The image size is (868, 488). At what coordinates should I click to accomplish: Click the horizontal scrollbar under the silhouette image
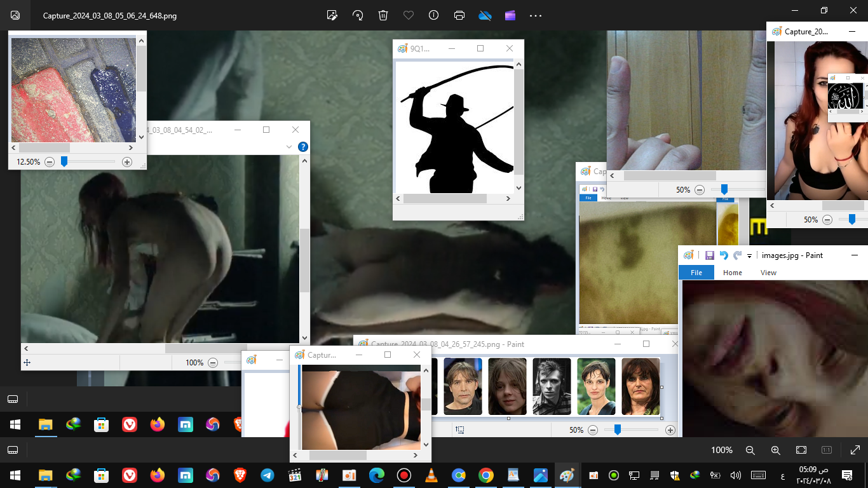pyautogui.click(x=445, y=199)
